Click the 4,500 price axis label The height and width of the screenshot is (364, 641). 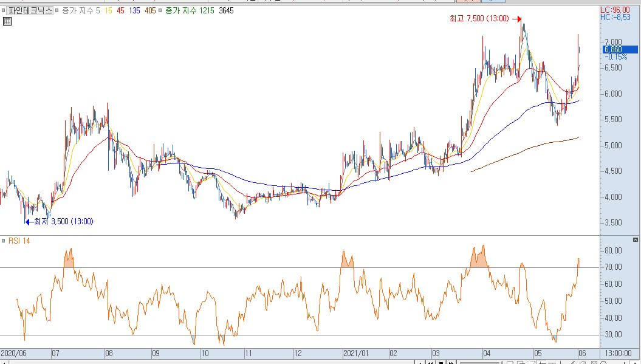point(613,171)
